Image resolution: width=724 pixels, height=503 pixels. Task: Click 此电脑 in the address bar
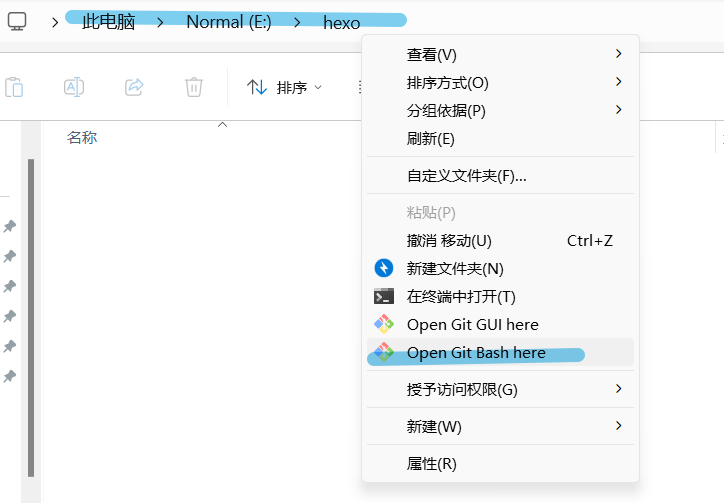coord(108,22)
